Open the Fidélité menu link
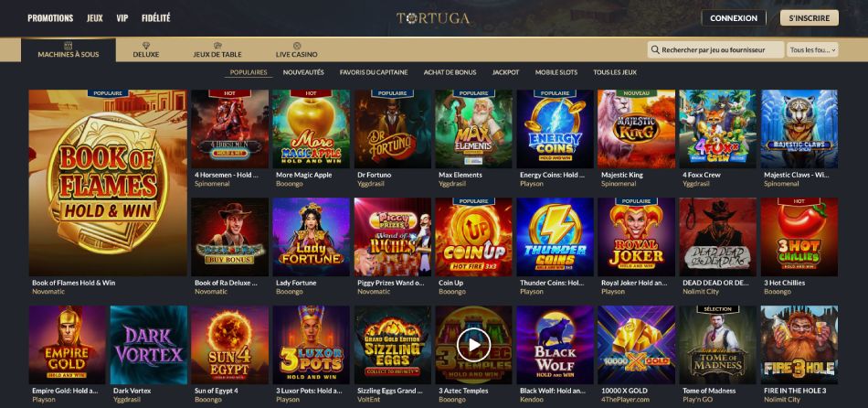Viewport: 868px width, 408px height. point(156,18)
